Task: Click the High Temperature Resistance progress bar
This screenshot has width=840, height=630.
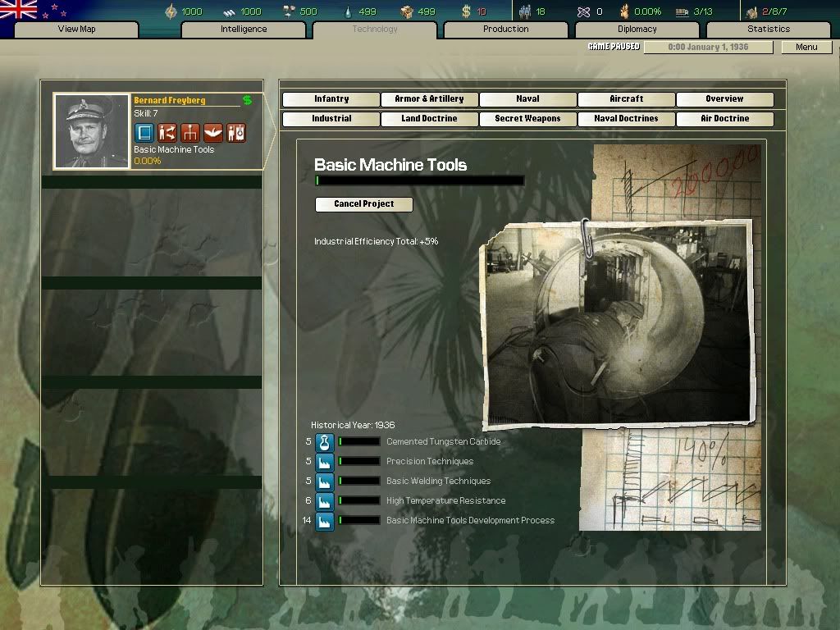Action: tap(359, 501)
